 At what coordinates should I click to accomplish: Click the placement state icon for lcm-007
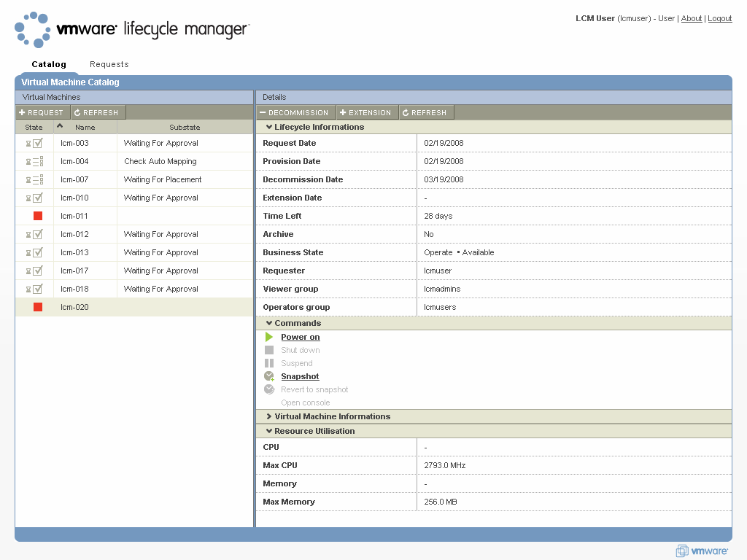click(x=34, y=179)
